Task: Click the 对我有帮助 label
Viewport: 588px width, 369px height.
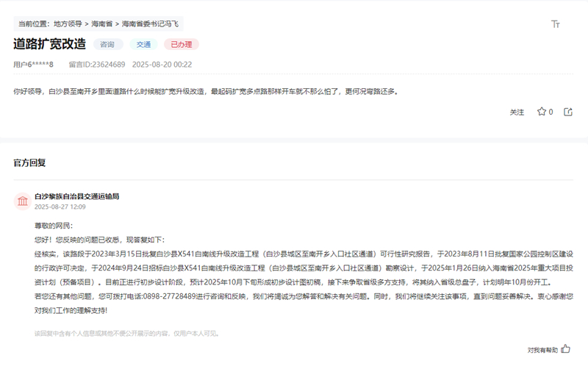Action: click(x=542, y=350)
